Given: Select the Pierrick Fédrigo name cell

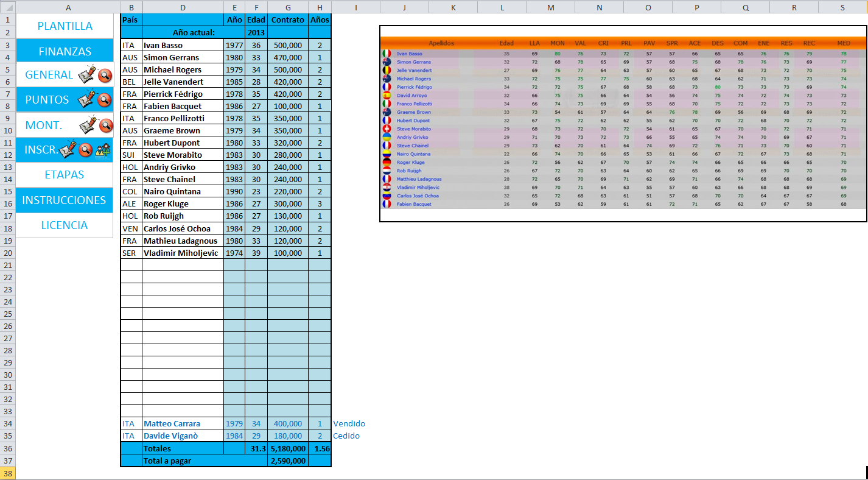Looking at the screenshot, I should [183, 94].
